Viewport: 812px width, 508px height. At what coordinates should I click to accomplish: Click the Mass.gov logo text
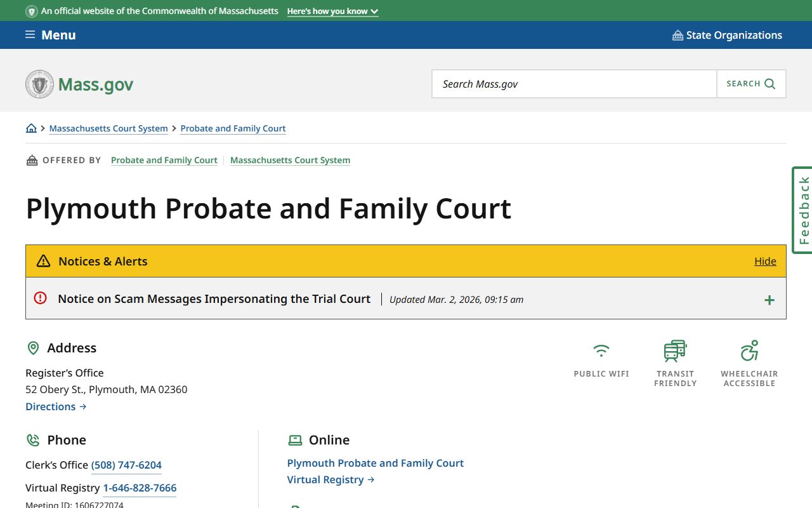(x=96, y=84)
